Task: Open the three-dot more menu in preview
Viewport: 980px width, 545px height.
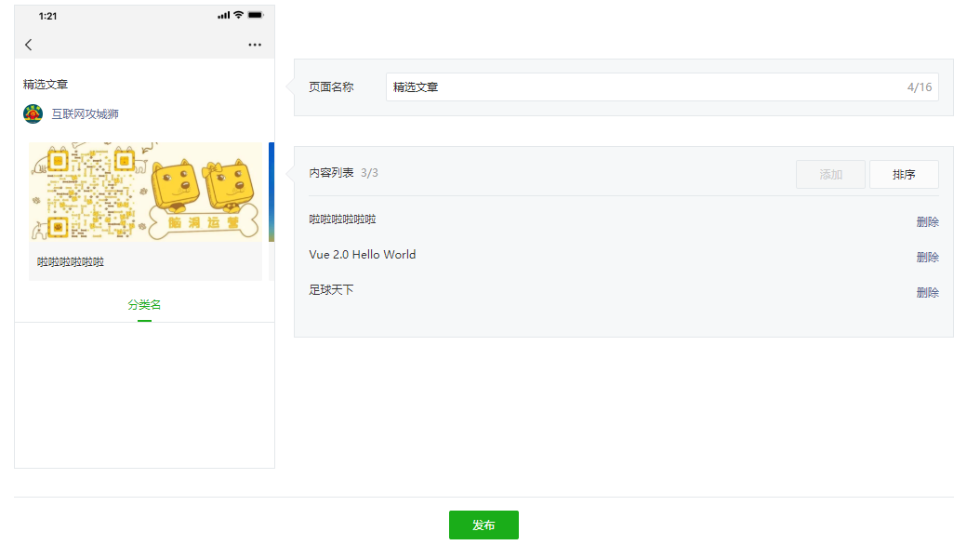Action: click(255, 45)
